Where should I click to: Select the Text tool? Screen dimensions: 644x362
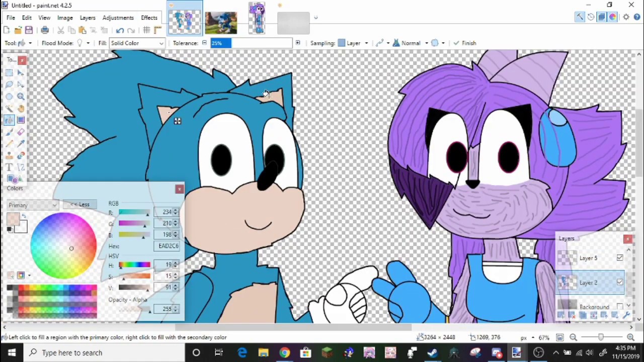[9, 167]
